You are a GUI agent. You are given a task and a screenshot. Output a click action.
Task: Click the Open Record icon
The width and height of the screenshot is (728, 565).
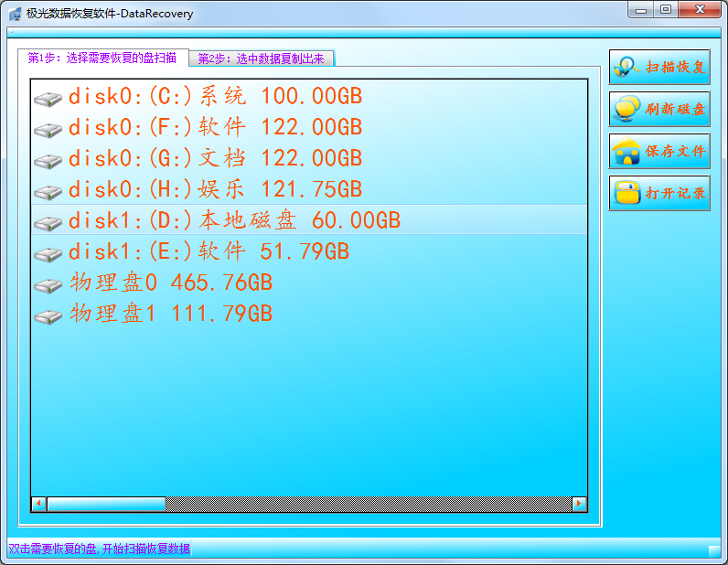[626, 193]
